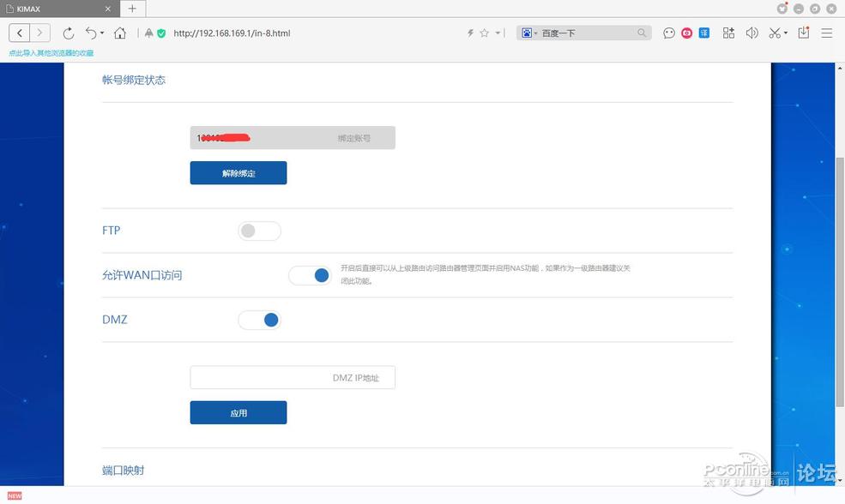Open the translate feature
This screenshot has width=845, height=504.
[x=703, y=33]
